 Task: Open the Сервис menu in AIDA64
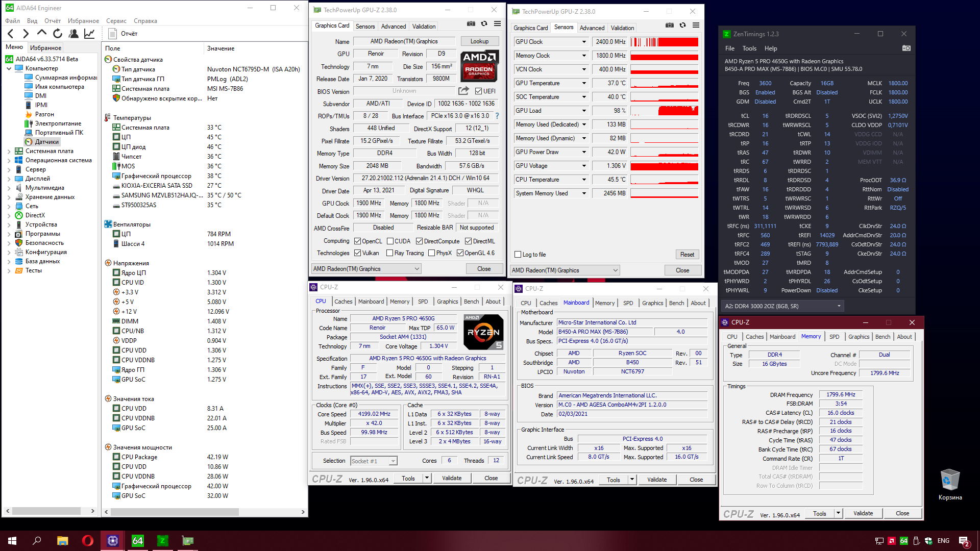(116, 21)
